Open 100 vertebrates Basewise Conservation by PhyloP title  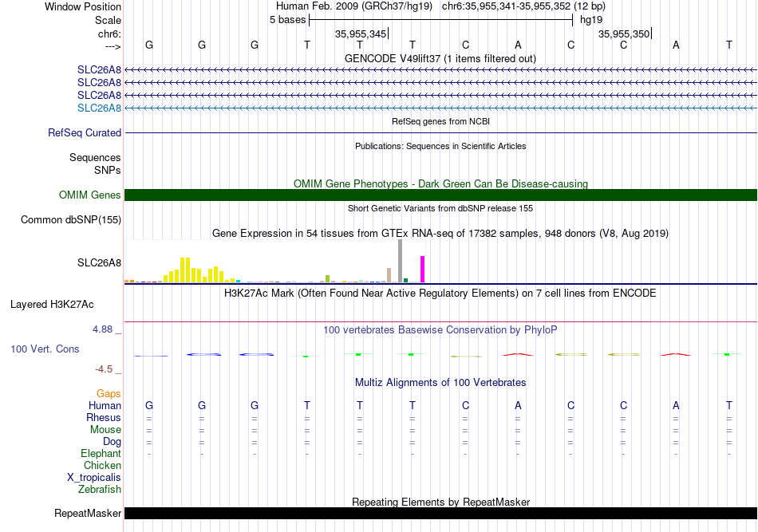coord(440,330)
